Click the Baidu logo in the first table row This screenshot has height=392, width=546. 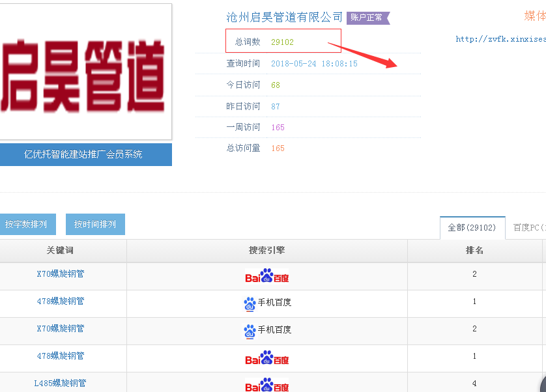pyautogui.click(x=266, y=276)
